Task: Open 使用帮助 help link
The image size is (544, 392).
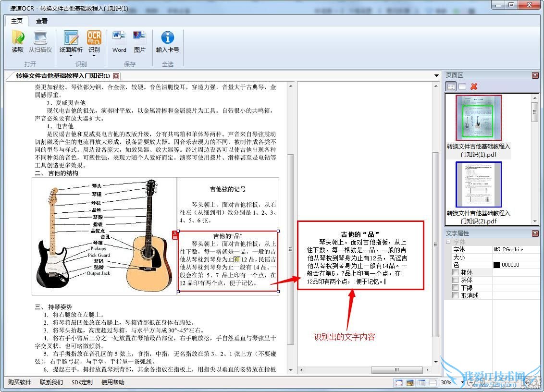Action: [x=113, y=382]
